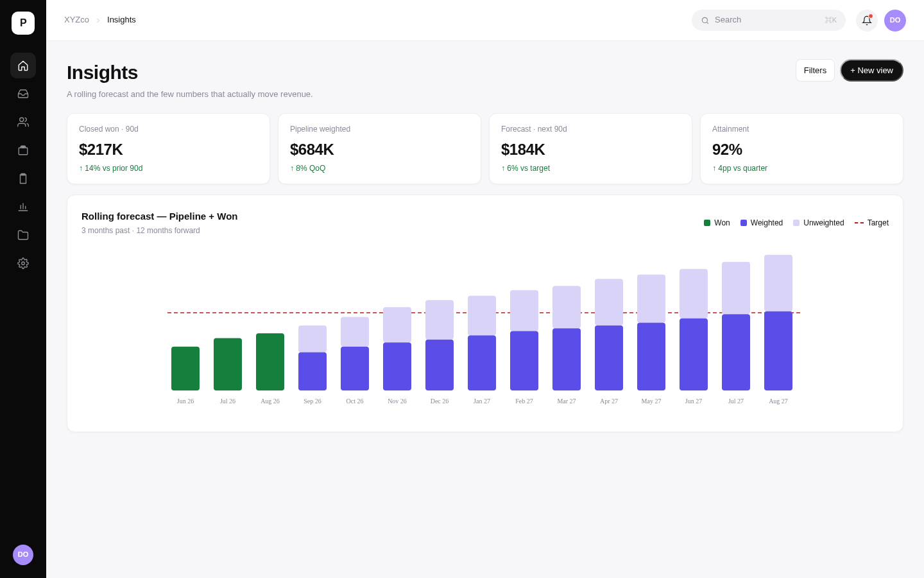This screenshot has height=578, width=924.
Task: Open the Home icon in sidebar
Action: pos(23,66)
